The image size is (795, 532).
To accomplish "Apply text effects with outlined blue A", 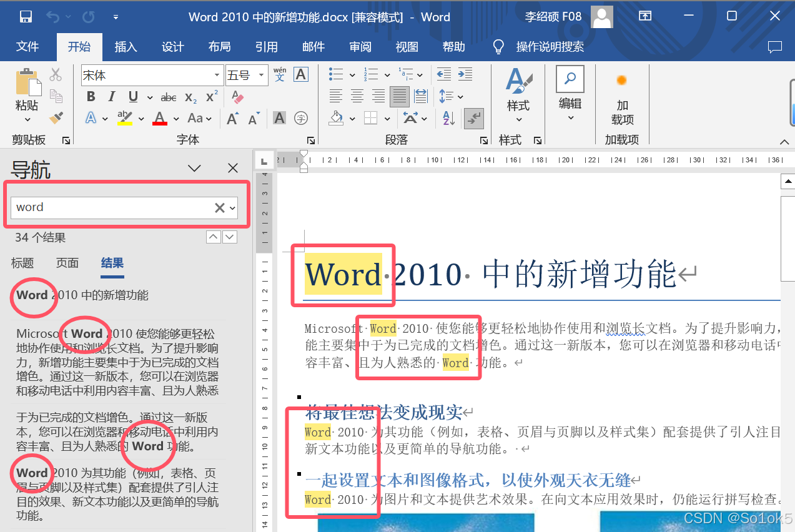I will click(x=91, y=118).
